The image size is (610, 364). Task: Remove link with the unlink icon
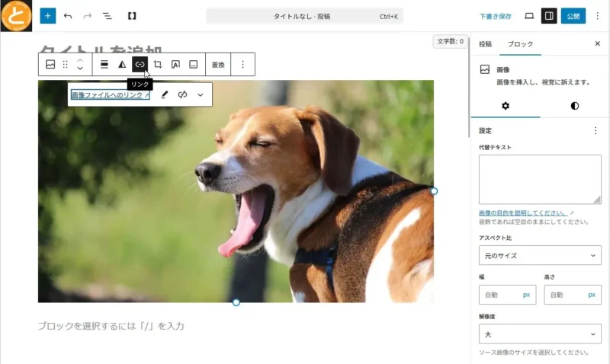tap(182, 95)
